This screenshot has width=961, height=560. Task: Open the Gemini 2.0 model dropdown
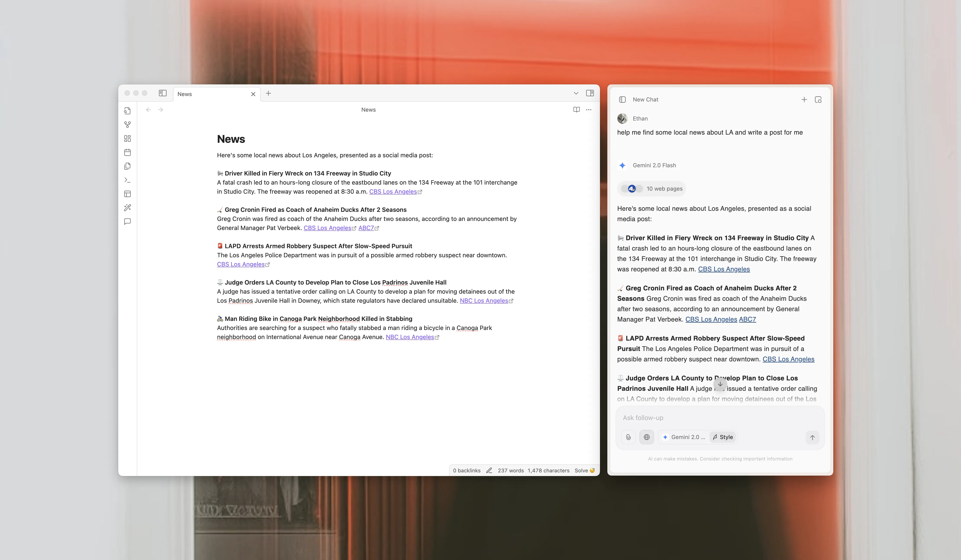(683, 437)
